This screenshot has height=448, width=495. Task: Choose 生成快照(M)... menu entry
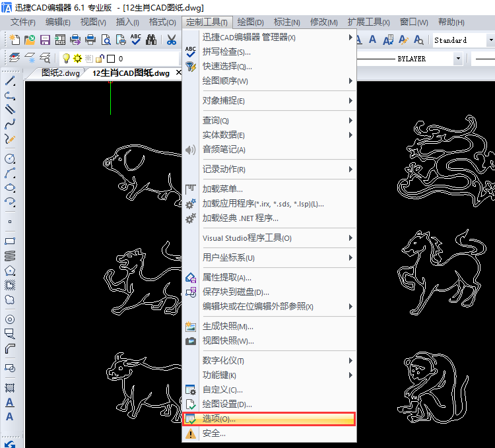pos(269,326)
